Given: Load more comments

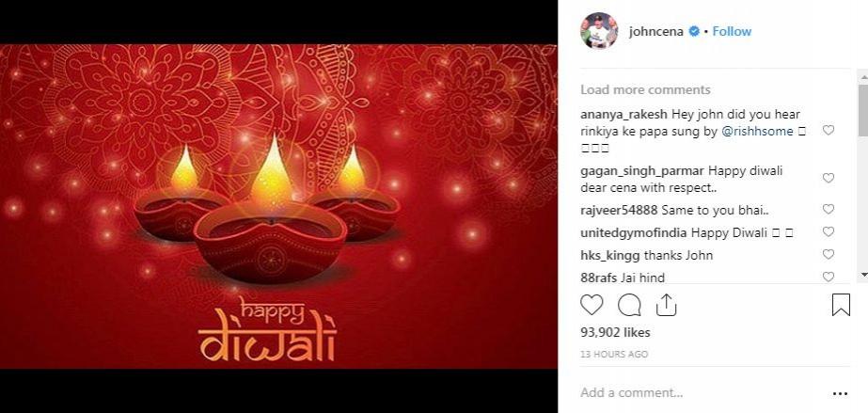Looking at the screenshot, I should click(645, 89).
